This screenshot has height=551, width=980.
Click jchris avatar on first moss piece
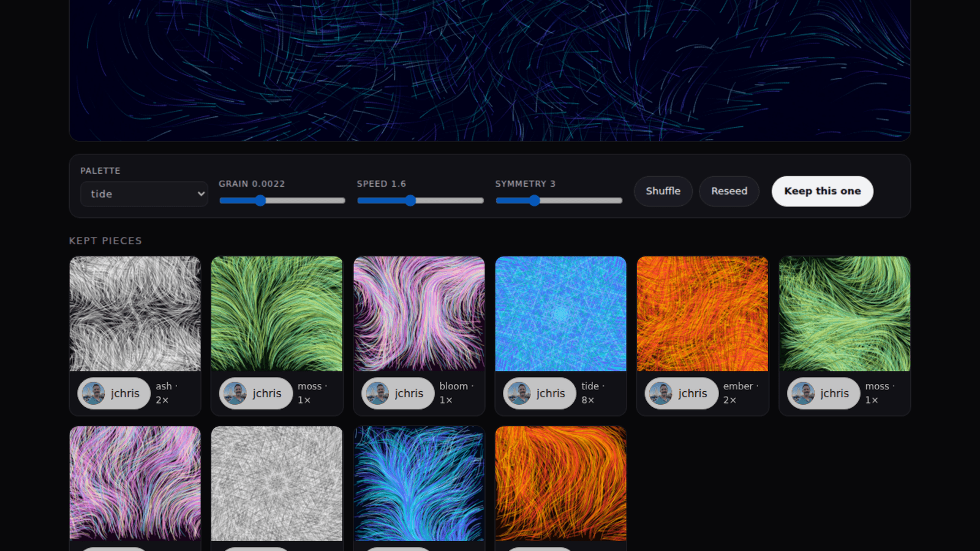click(235, 393)
